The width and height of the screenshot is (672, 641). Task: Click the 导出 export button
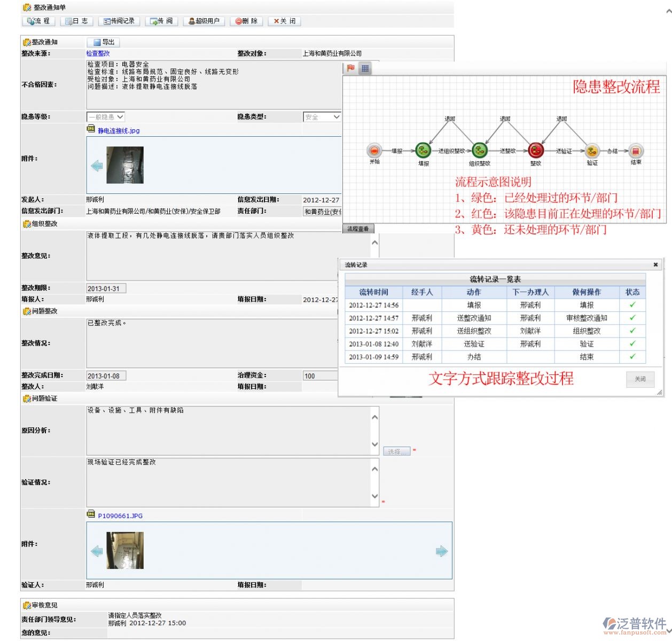tap(104, 42)
